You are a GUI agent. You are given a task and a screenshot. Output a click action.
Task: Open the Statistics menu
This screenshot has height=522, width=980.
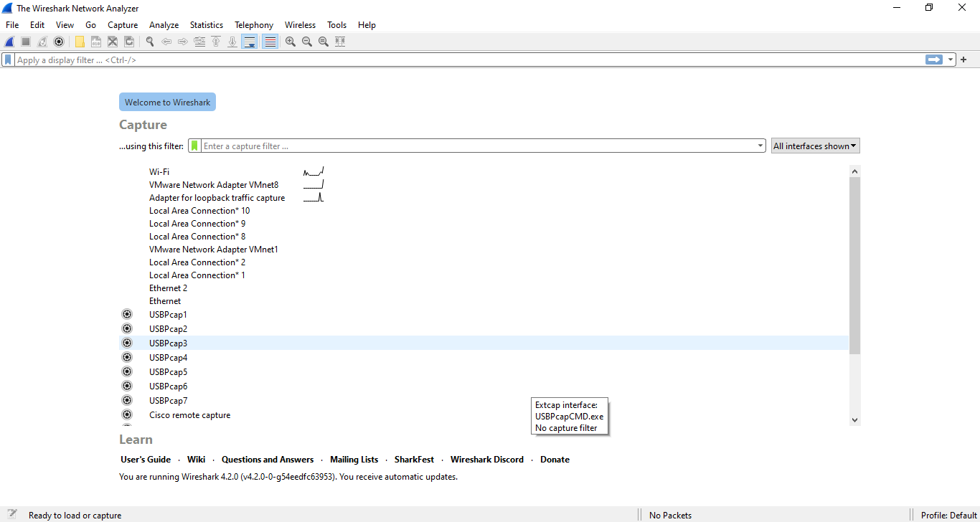point(207,25)
